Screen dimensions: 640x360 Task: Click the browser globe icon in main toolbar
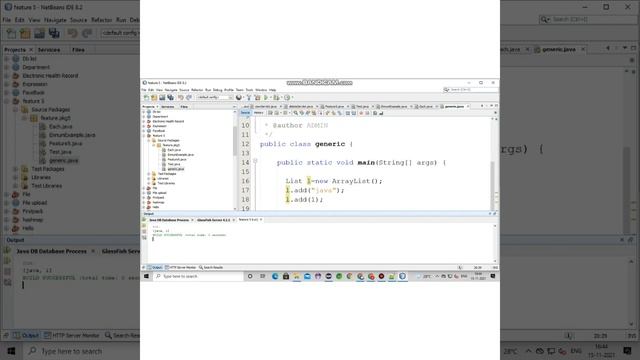tap(239, 98)
